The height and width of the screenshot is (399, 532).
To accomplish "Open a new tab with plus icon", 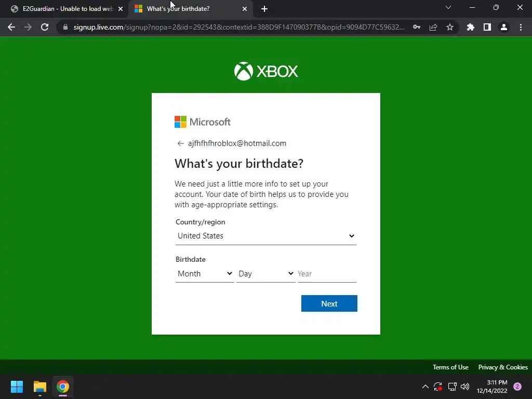I will pos(264,9).
